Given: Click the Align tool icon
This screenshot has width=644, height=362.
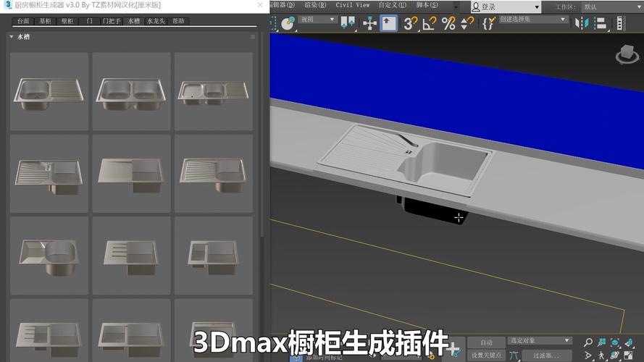Looking at the screenshot, I should [x=601, y=23].
